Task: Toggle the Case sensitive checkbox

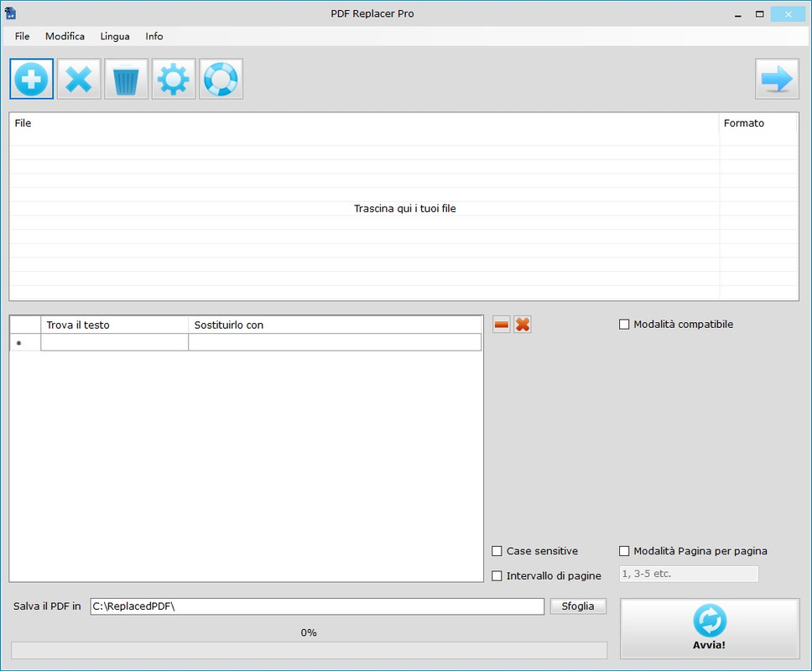Action: pos(497,551)
